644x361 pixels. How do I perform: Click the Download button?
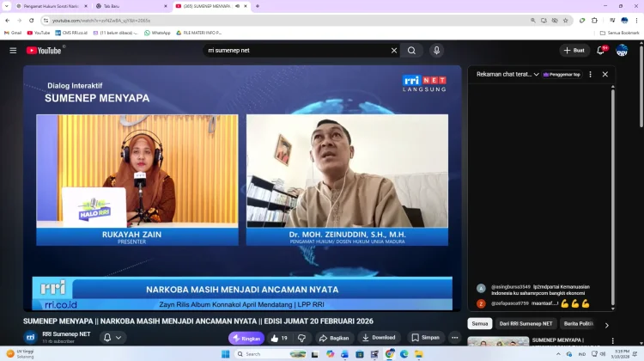(x=379, y=338)
